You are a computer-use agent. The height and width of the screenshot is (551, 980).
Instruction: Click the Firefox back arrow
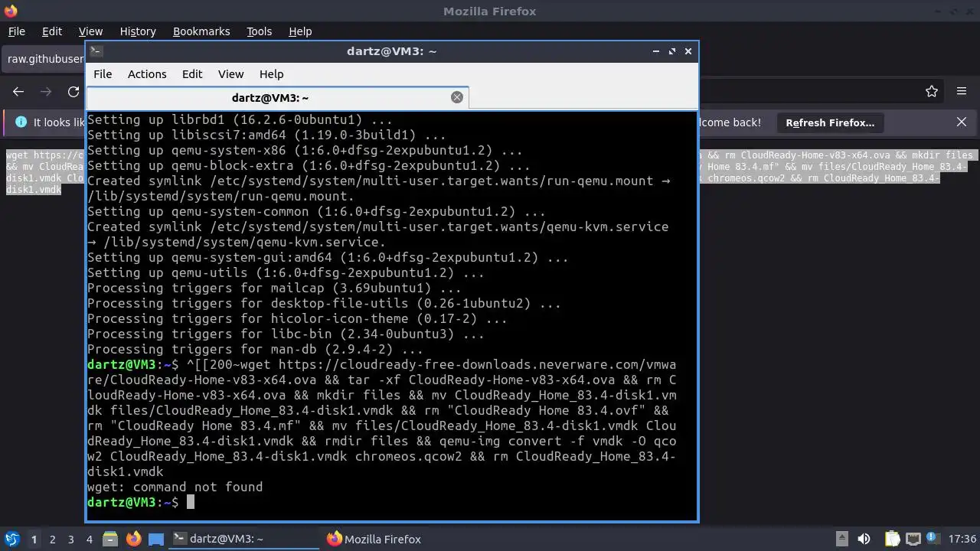[18, 92]
